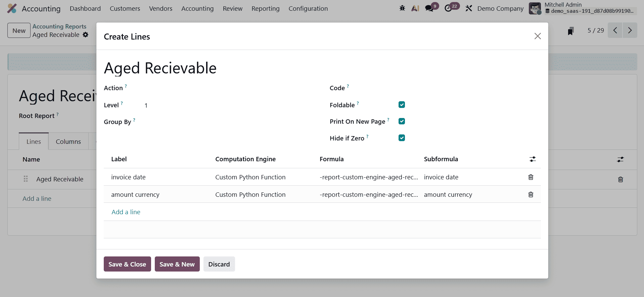Disable the Hide if Zero checkbox
Viewport: 644px width, 297px height.
tap(402, 138)
